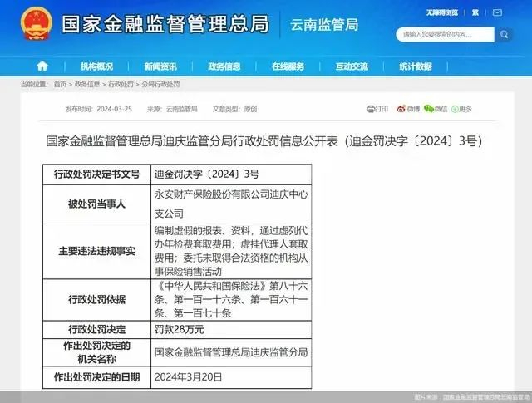This screenshot has height=403, width=532.
Task: Click the 云南监管局 header title
Action: point(324,25)
